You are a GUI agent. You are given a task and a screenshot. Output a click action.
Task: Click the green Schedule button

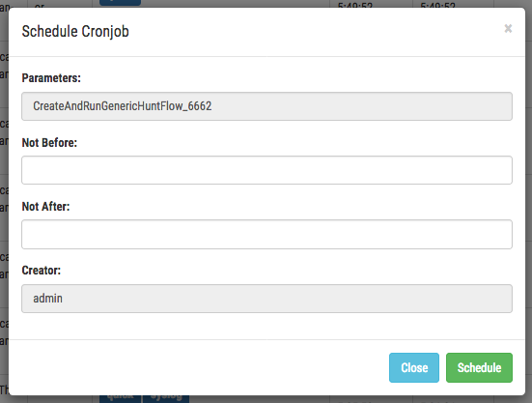pyautogui.click(x=479, y=367)
